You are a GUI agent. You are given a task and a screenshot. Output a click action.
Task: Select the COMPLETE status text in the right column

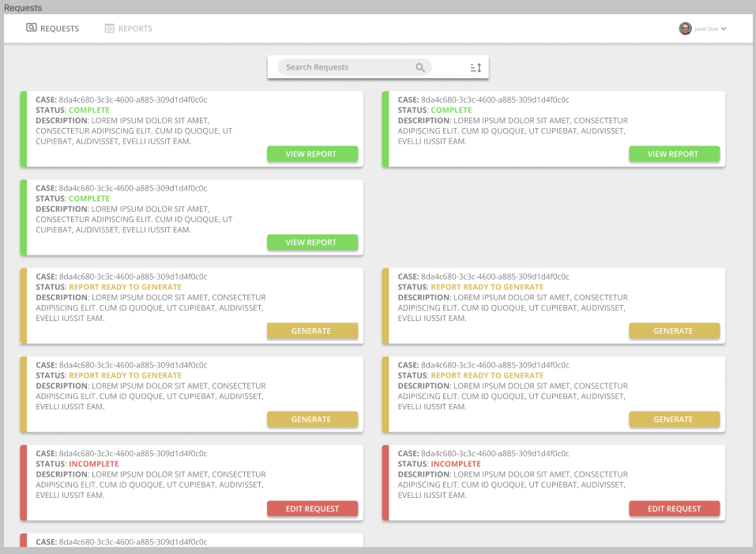click(451, 110)
